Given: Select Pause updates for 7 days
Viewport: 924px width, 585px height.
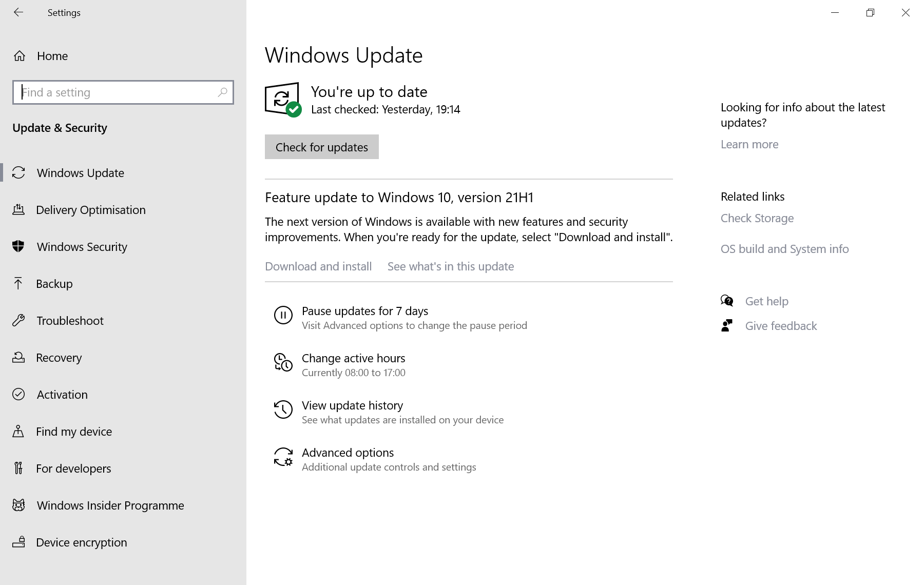Looking at the screenshot, I should [x=365, y=311].
